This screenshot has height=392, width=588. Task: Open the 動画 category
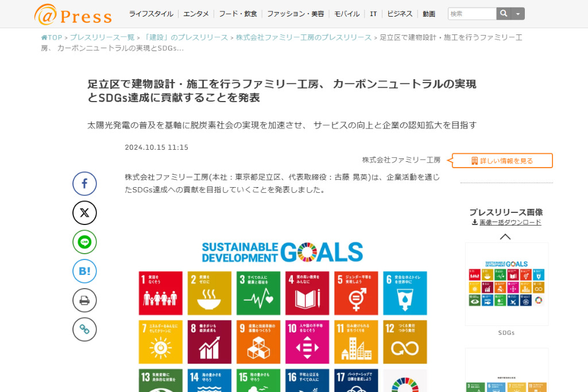pyautogui.click(x=428, y=14)
